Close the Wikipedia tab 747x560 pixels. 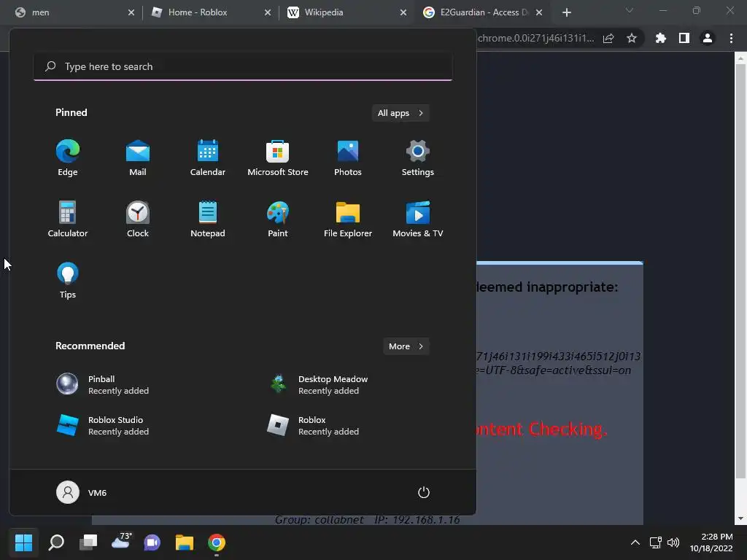(403, 12)
